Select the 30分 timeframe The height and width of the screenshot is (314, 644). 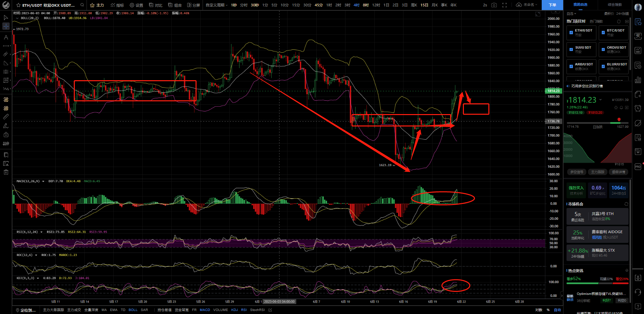point(307,5)
